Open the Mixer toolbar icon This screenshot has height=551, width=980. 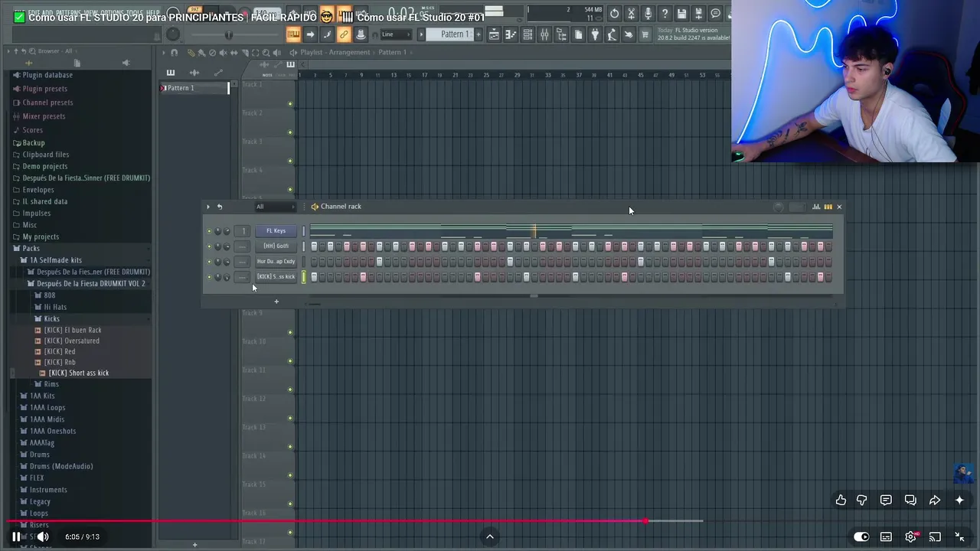[544, 34]
